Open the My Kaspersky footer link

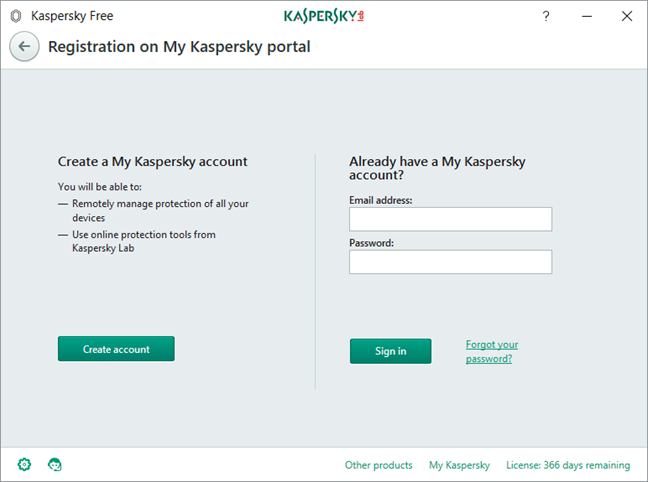pos(459,465)
